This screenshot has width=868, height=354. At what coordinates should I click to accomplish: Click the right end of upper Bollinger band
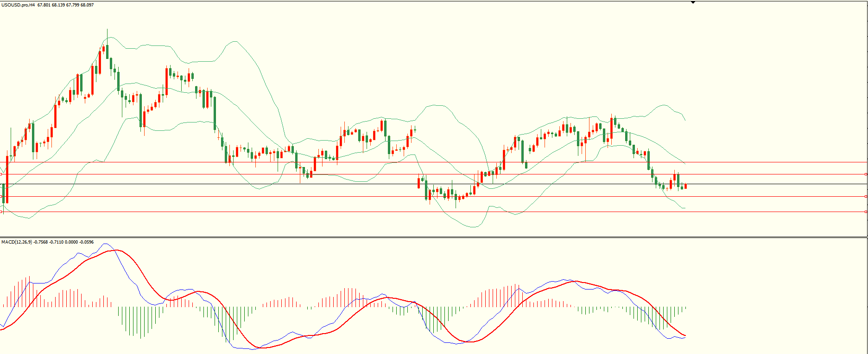click(685, 120)
